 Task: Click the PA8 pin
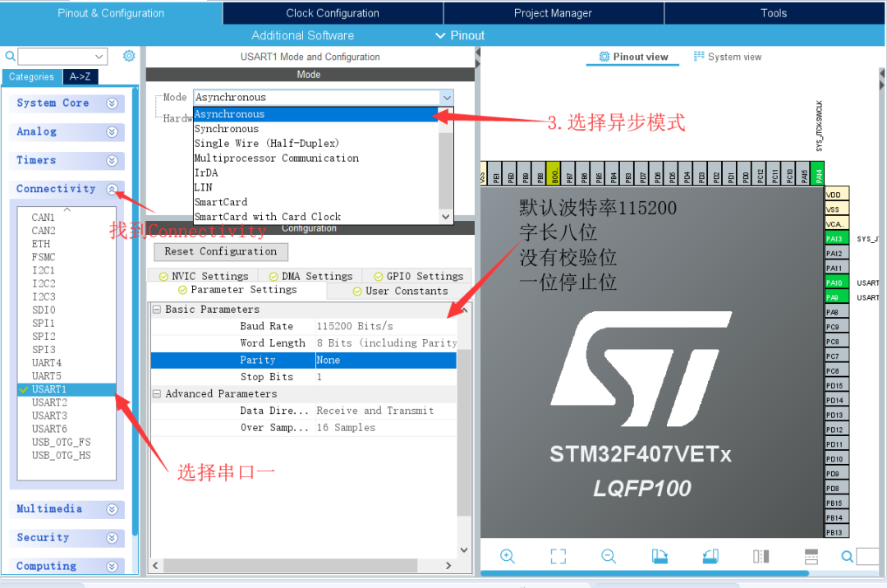pos(837,312)
